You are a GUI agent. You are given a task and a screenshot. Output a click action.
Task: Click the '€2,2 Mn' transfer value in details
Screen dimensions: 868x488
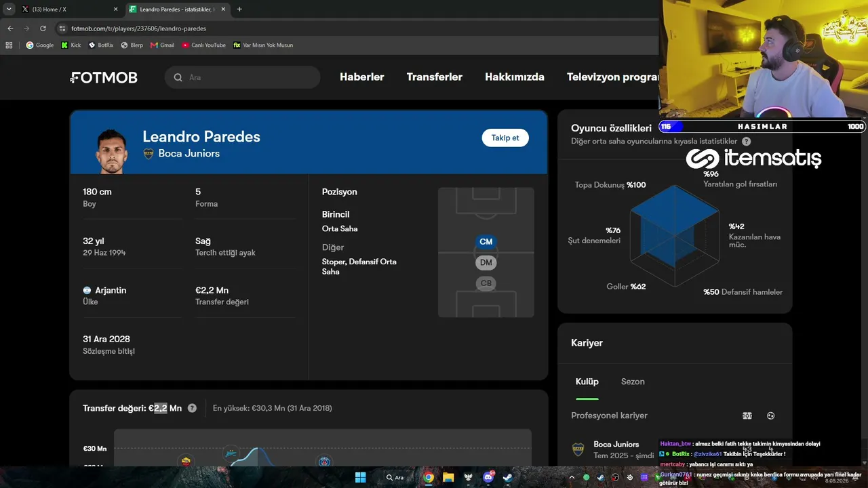pyautogui.click(x=212, y=290)
